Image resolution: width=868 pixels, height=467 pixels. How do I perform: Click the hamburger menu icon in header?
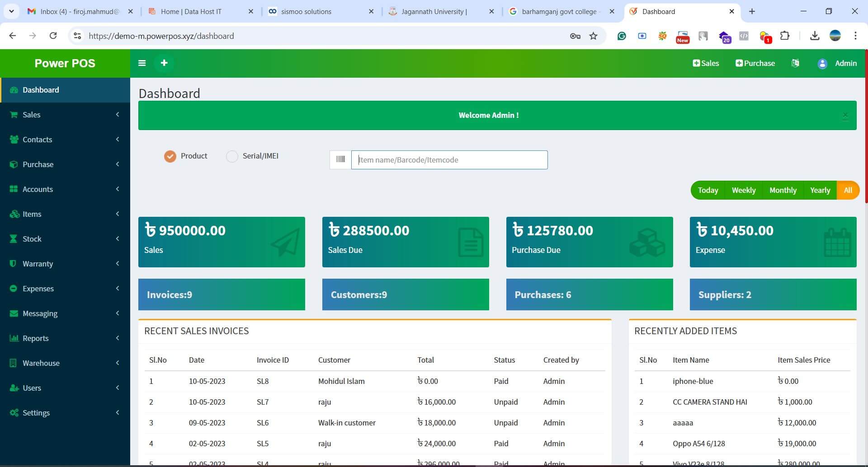click(x=142, y=63)
